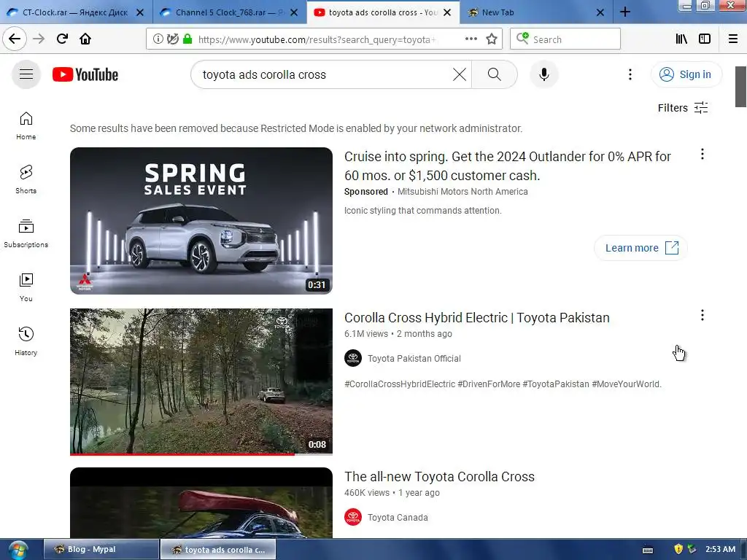Image resolution: width=747 pixels, height=560 pixels.
Task: Open on-screen keyboard tray icon
Action: point(648,550)
